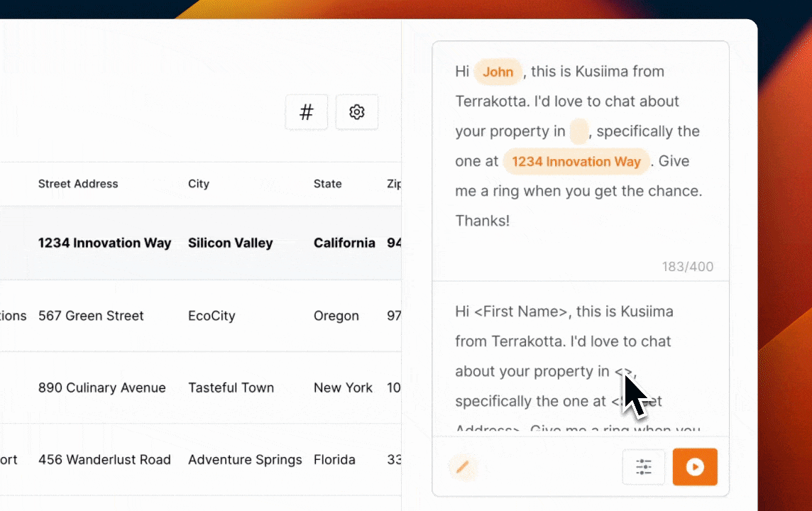Click the Oregon state cell
Image resolution: width=812 pixels, height=511 pixels.
coord(336,316)
